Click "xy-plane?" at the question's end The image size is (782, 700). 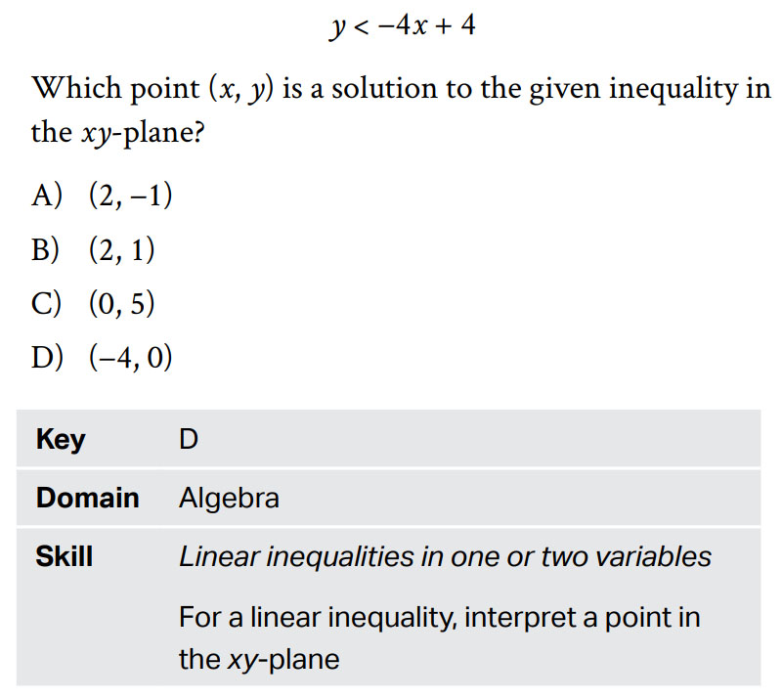click(x=137, y=133)
